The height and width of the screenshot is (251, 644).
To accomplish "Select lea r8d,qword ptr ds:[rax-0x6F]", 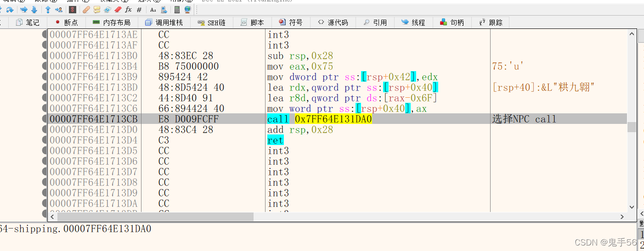I will tap(352, 98).
